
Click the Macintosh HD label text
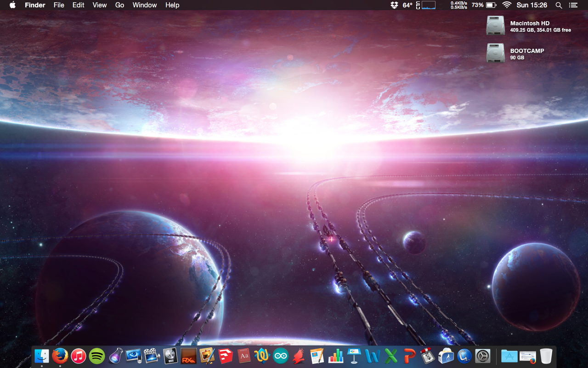(530, 23)
